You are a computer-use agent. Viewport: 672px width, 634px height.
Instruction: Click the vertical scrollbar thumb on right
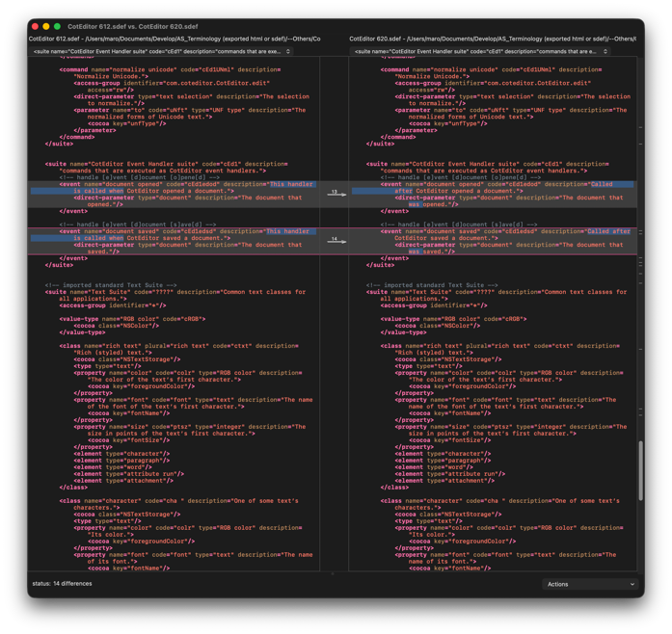[640, 470]
